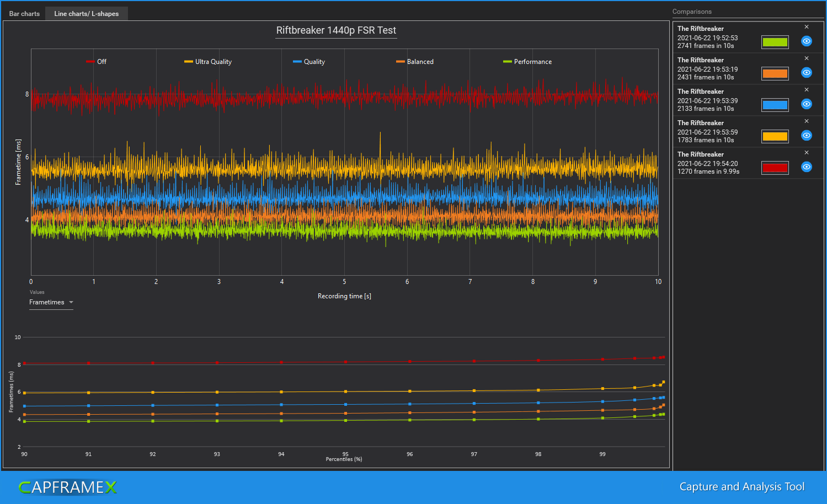Open the Frametimes values dropdown
Viewport: 827px width, 504px height.
pyautogui.click(x=47, y=302)
